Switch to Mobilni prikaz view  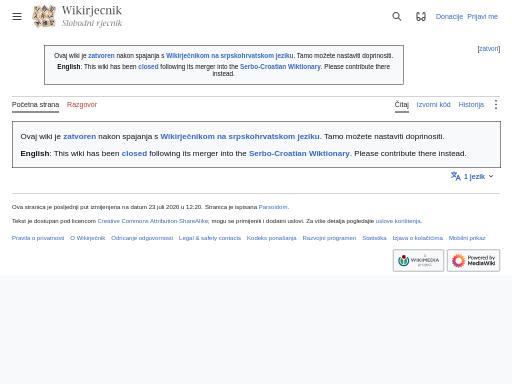[x=467, y=238]
